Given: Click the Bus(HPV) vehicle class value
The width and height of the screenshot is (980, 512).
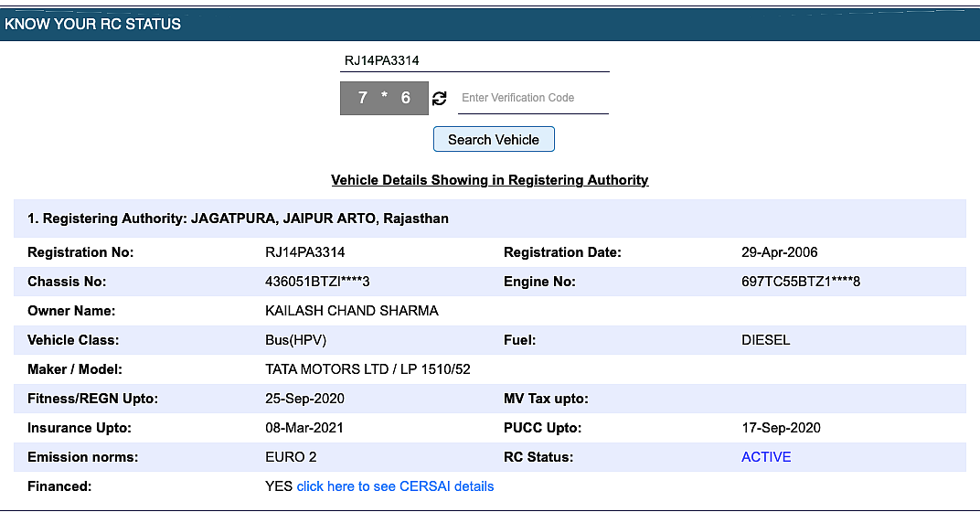Looking at the screenshot, I should 295,340.
